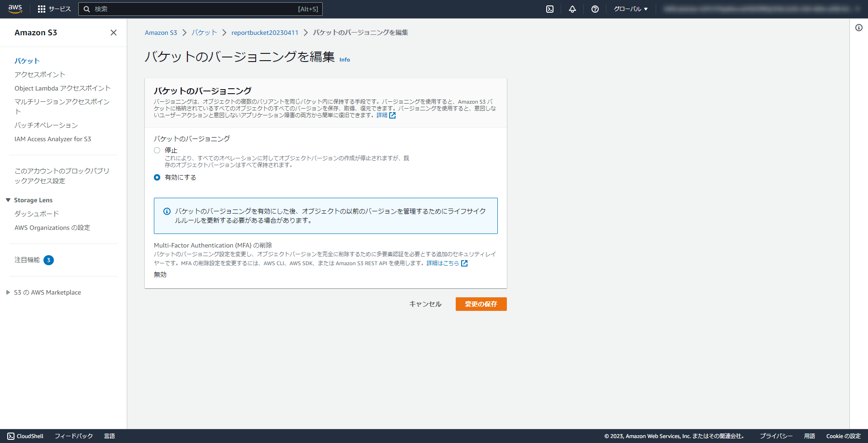The image size is (868, 443).
Task: Navigate to IAM Access Analyzer for S3
Action: point(53,139)
